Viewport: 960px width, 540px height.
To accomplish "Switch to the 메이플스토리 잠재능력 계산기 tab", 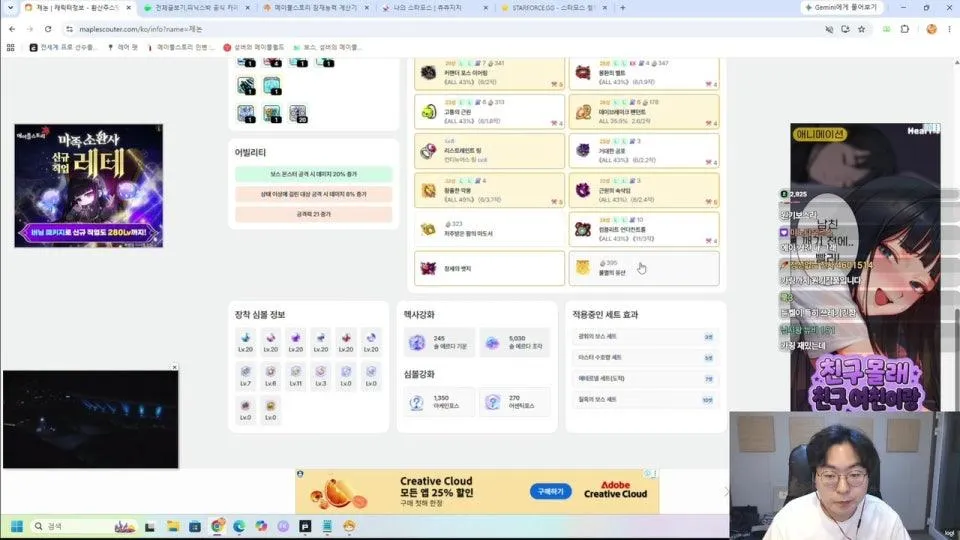I will [316, 8].
